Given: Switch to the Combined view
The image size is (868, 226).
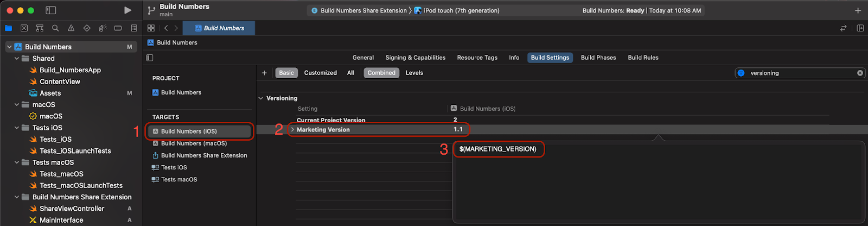Looking at the screenshot, I should (381, 73).
